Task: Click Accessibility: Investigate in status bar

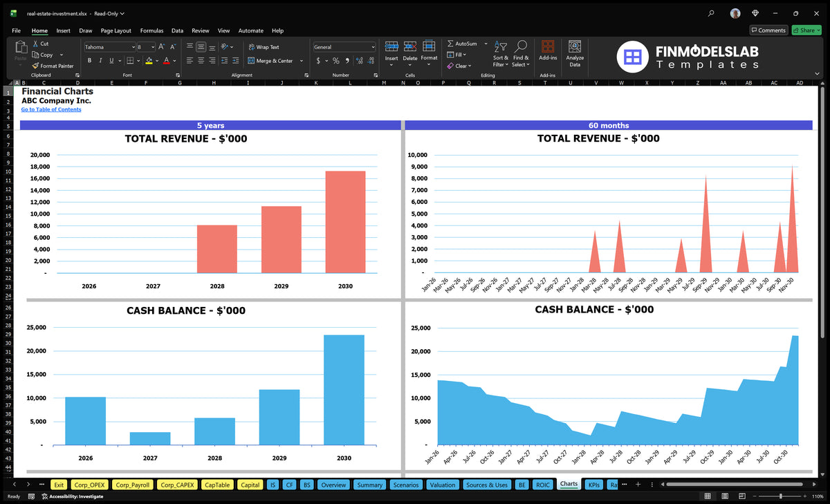Action: (x=72, y=496)
